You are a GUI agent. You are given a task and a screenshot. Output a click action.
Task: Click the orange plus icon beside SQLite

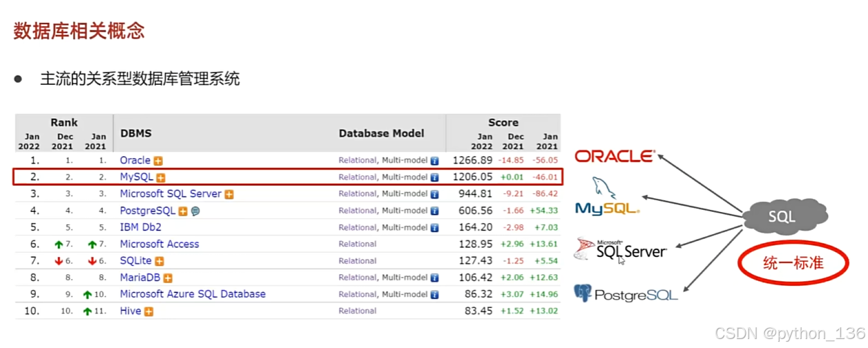[160, 262]
